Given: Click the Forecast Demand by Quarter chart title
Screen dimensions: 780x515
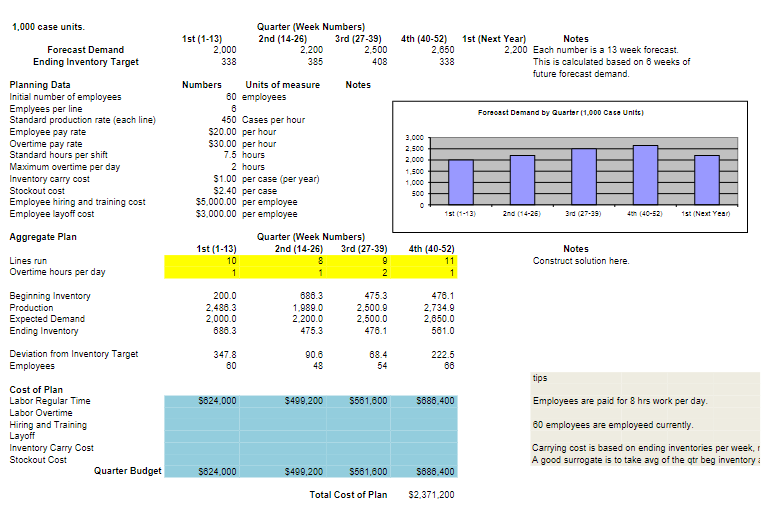Looking at the screenshot, I should click(x=561, y=112).
